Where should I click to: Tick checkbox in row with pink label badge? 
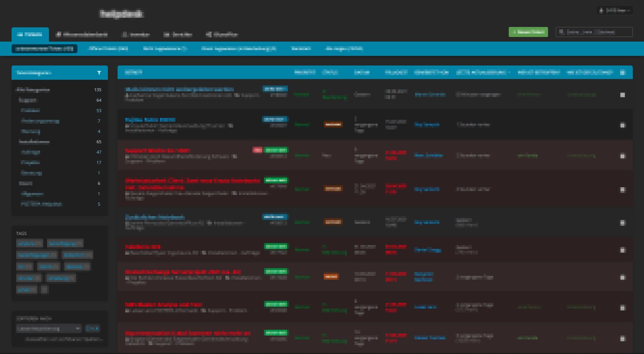coord(622,156)
